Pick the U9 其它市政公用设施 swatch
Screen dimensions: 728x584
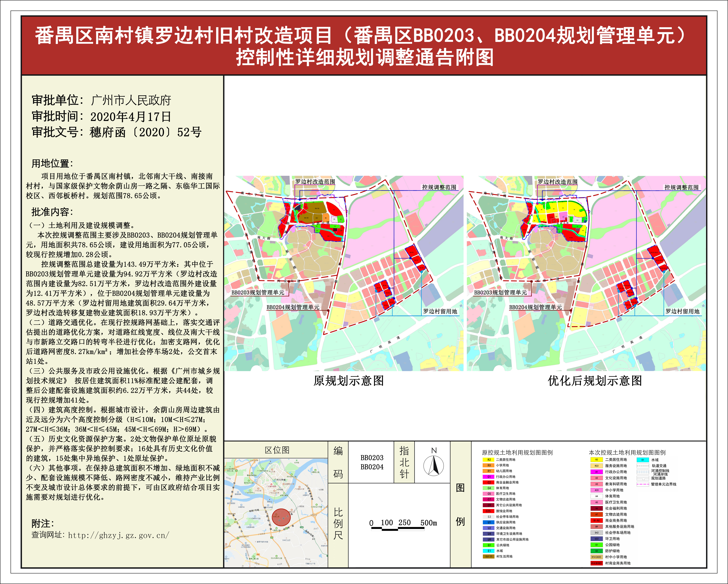pos(489,539)
